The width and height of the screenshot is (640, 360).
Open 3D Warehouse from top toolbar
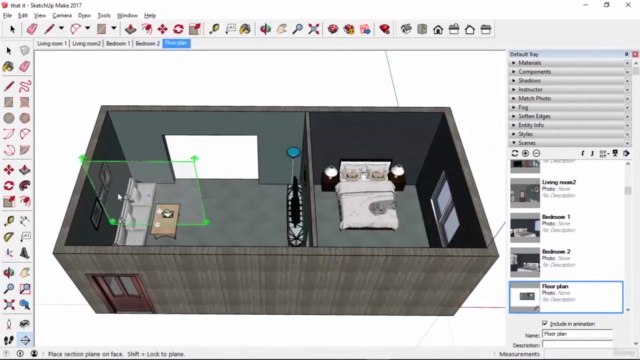coord(333,29)
